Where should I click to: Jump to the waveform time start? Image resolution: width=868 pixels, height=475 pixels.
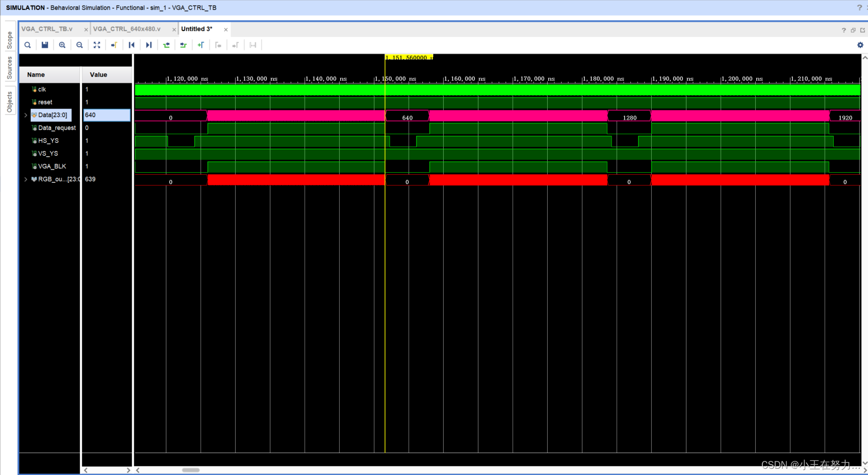[x=132, y=45]
